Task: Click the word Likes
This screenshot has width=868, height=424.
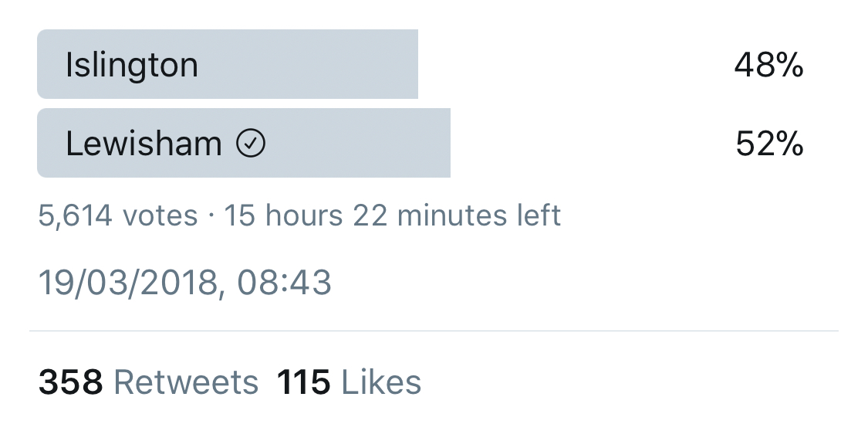Action: click(x=381, y=382)
